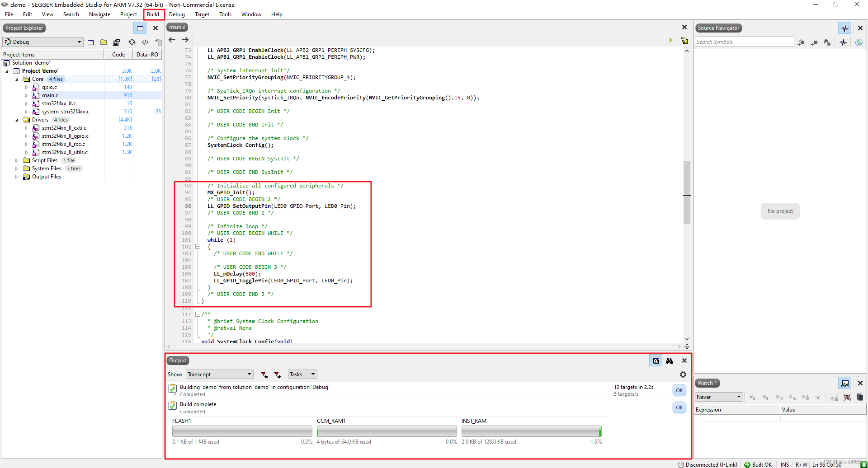This screenshot has width=868, height=468.
Task: Select hexadecimal display format in Watch panel
Action: [x=792, y=397]
